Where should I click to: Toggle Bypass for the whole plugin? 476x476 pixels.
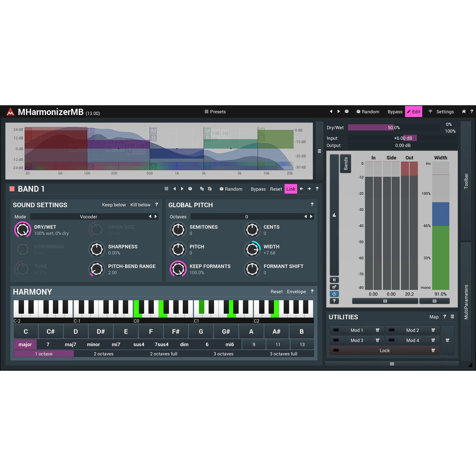tap(395, 111)
